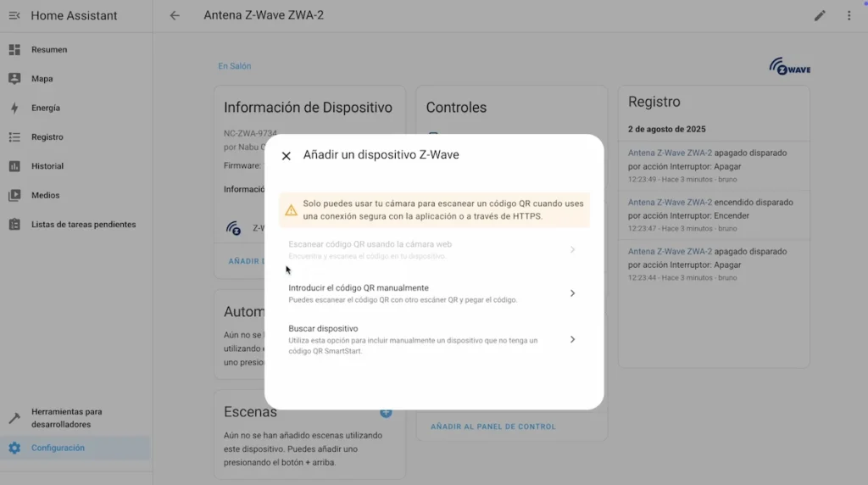
Task: Click the warning triangle icon in the alert
Action: (x=292, y=210)
